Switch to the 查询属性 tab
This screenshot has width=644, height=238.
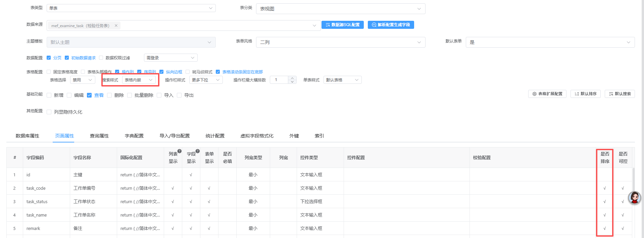[x=99, y=136]
